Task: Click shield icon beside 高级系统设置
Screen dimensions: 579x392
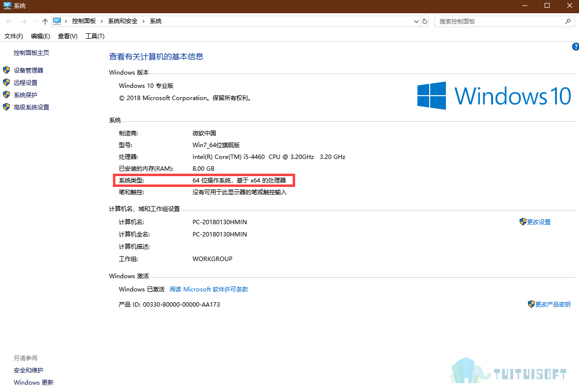Action: [6, 107]
